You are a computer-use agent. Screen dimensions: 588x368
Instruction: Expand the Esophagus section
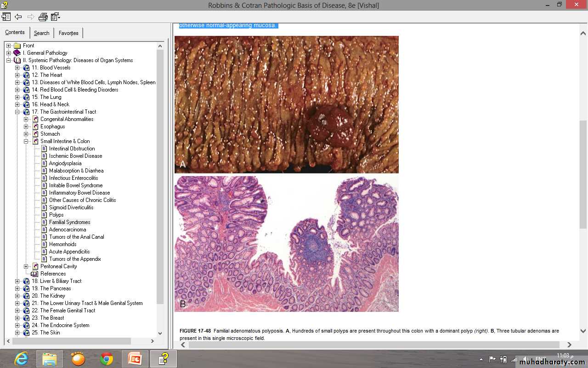26,126
